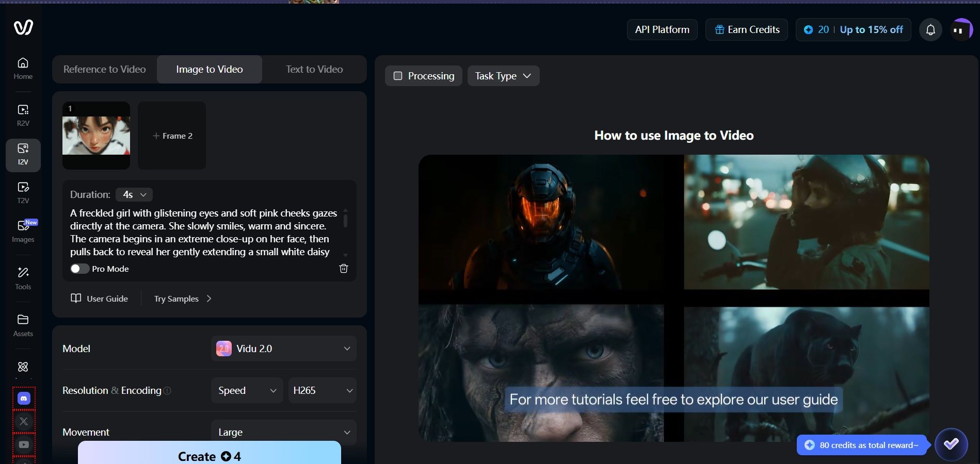
Task: Open the Task Type dropdown
Action: [x=503, y=76]
